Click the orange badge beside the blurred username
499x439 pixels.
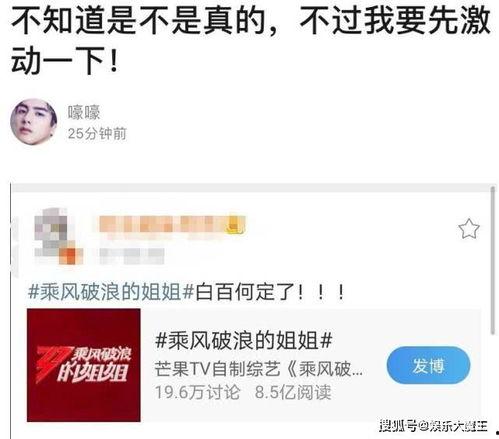(236, 224)
